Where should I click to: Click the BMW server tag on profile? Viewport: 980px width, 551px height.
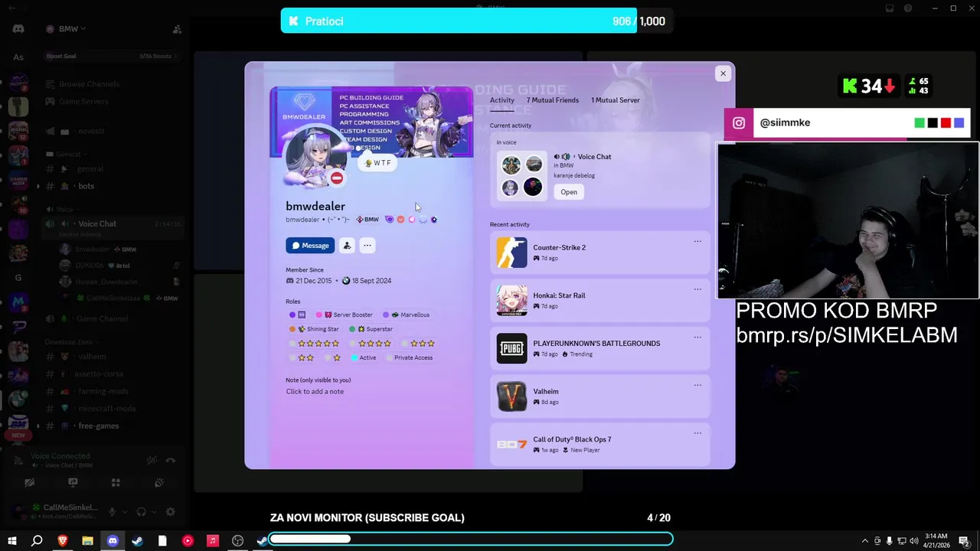[367, 220]
